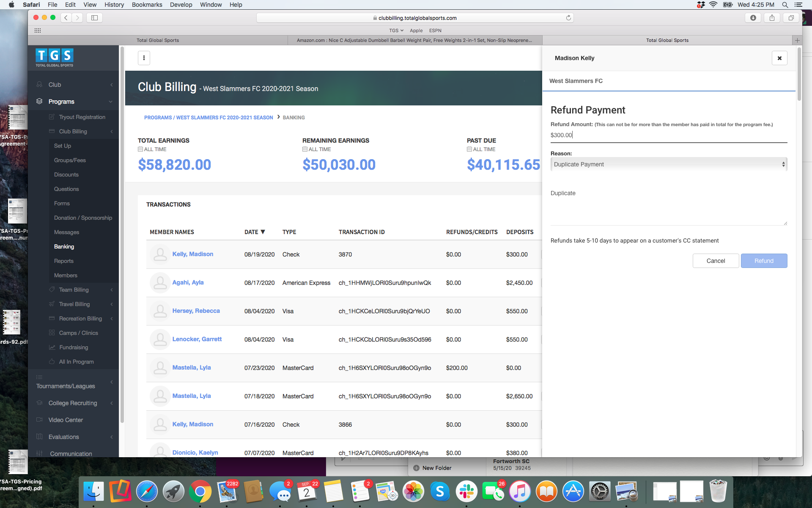
Task: Open Google Chrome from the dock
Action: [200, 491]
